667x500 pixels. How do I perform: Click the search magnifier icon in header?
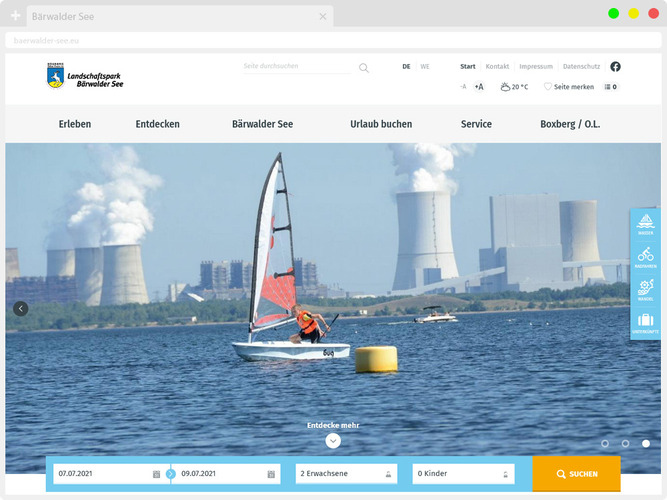pos(364,68)
